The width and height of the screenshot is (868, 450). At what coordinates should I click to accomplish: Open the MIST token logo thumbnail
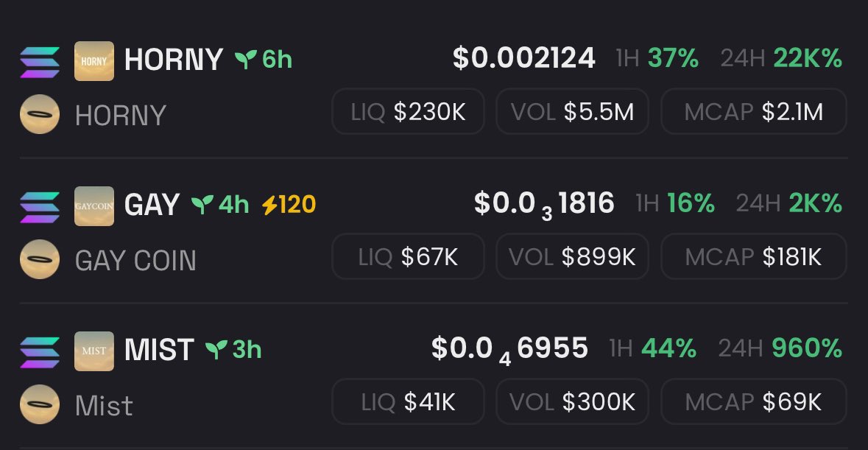point(94,351)
